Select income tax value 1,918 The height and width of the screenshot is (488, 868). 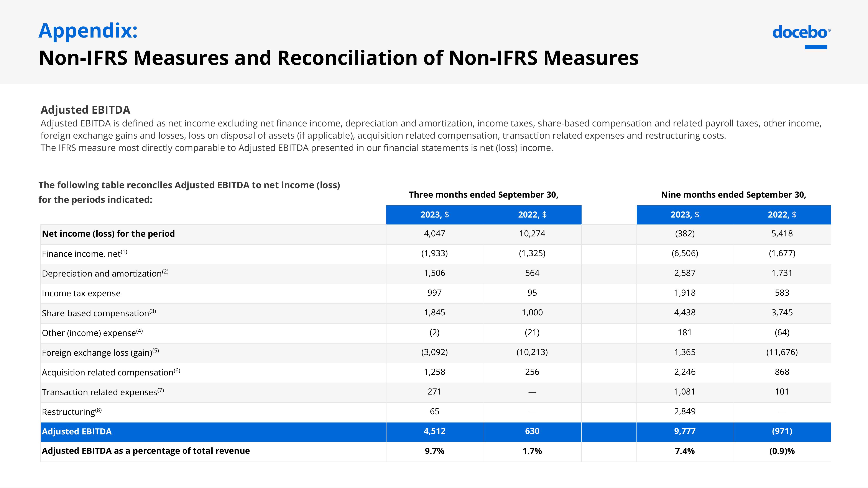click(x=685, y=293)
